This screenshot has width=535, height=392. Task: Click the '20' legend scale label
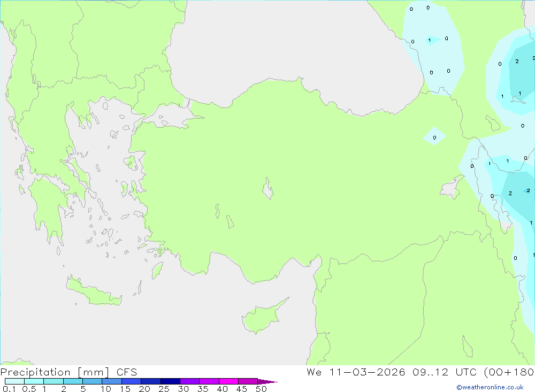click(144, 389)
